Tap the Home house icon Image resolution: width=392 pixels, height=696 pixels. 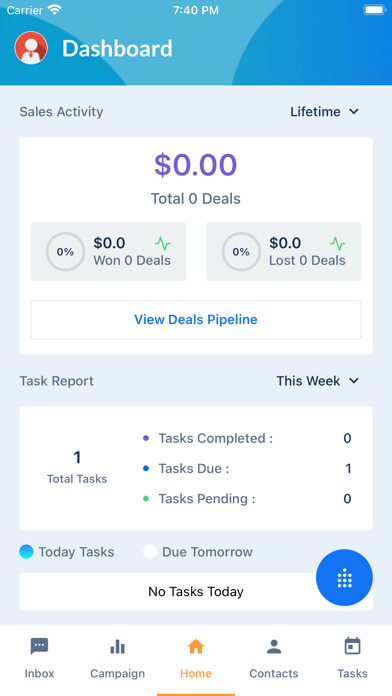point(196,646)
